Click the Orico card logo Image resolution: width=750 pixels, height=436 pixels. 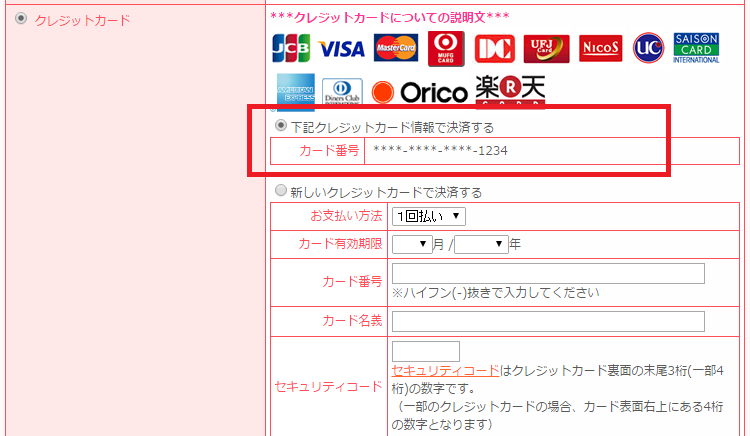(419, 92)
